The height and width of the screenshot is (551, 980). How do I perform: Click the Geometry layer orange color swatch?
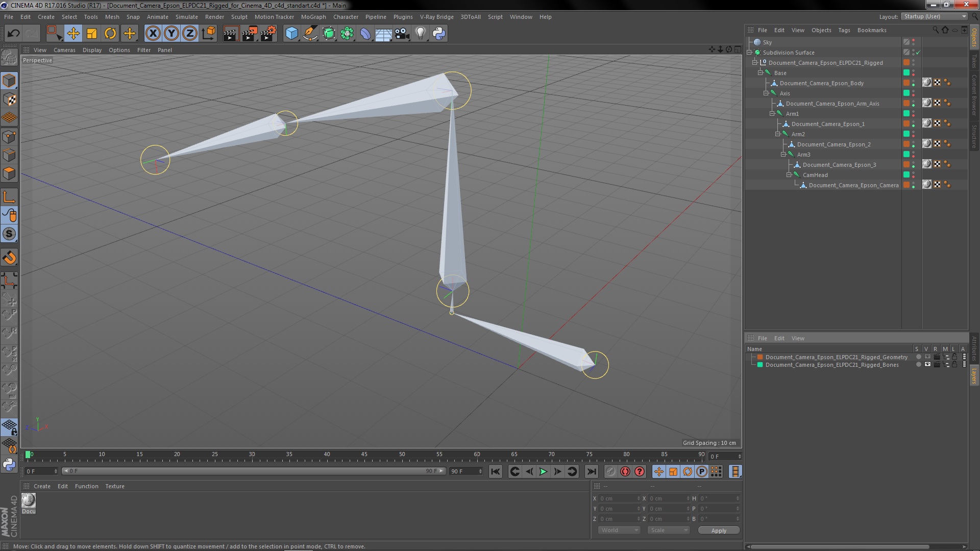(x=760, y=357)
